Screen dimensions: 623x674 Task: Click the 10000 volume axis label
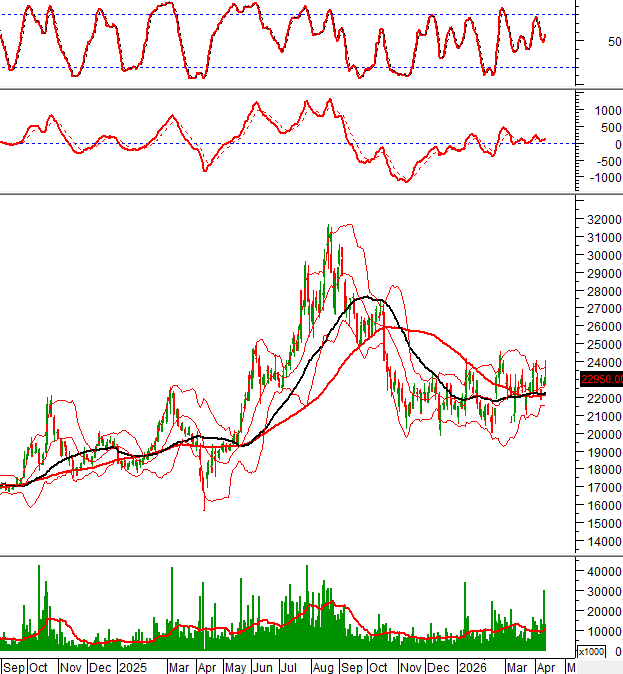click(601, 631)
